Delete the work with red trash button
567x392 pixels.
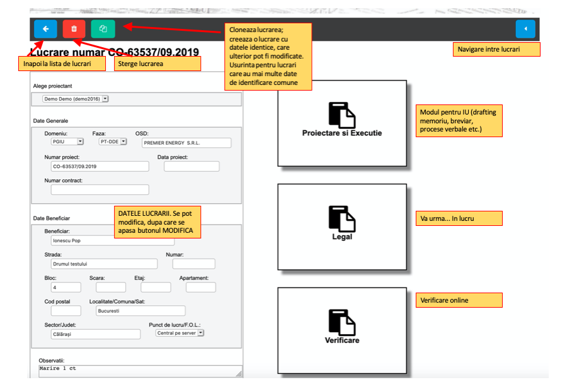[x=74, y=29]
